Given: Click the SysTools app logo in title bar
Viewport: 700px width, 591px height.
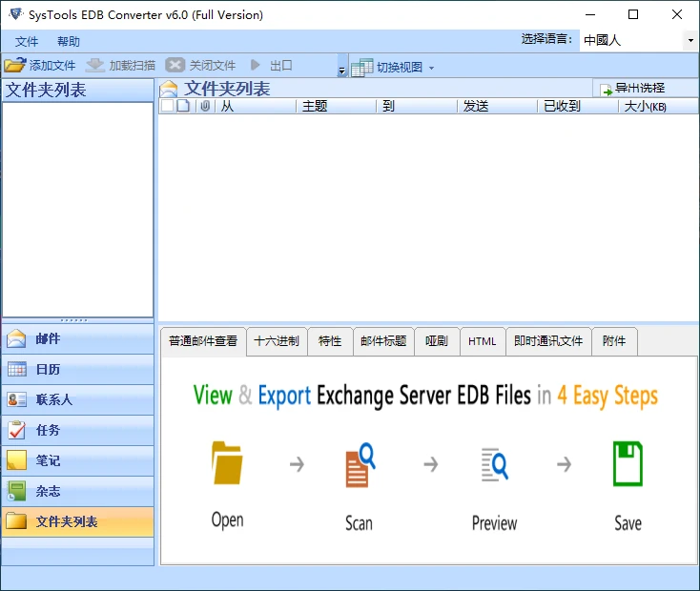Looking at the screenshot, I should point(16,14).
